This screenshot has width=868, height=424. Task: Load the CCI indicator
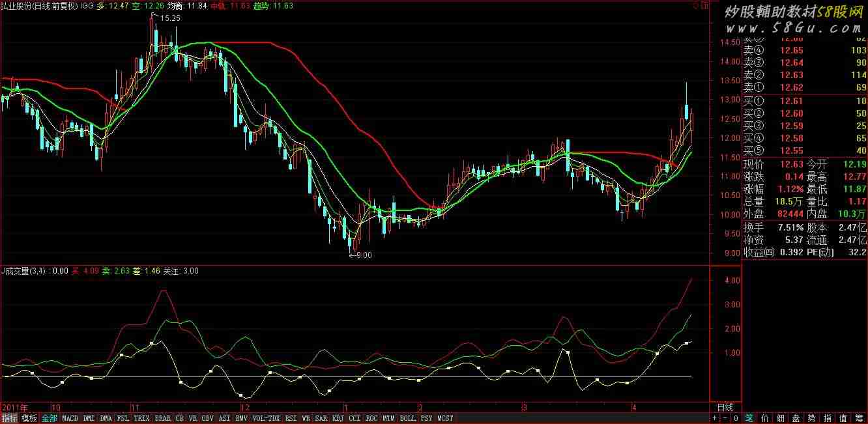click(355, 418)
